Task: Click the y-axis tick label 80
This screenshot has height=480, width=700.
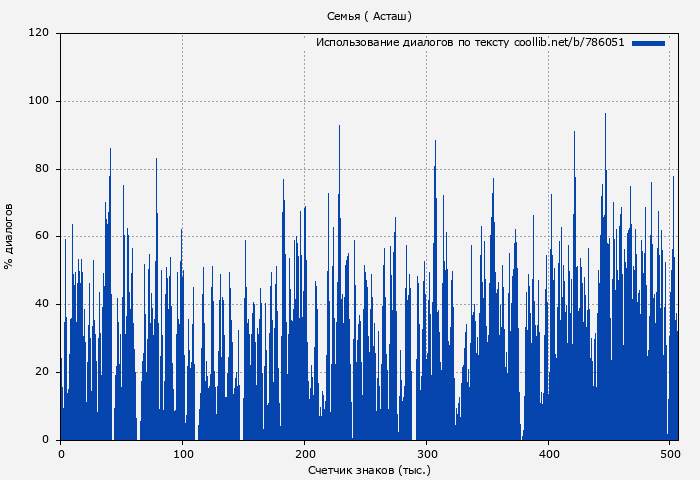Action: (x=42, y=169)
